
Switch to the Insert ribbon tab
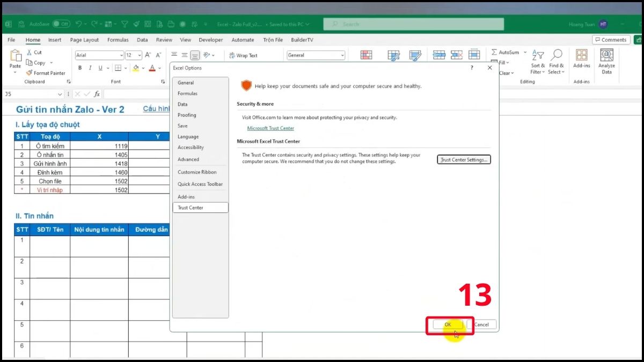tap(55, 40)
